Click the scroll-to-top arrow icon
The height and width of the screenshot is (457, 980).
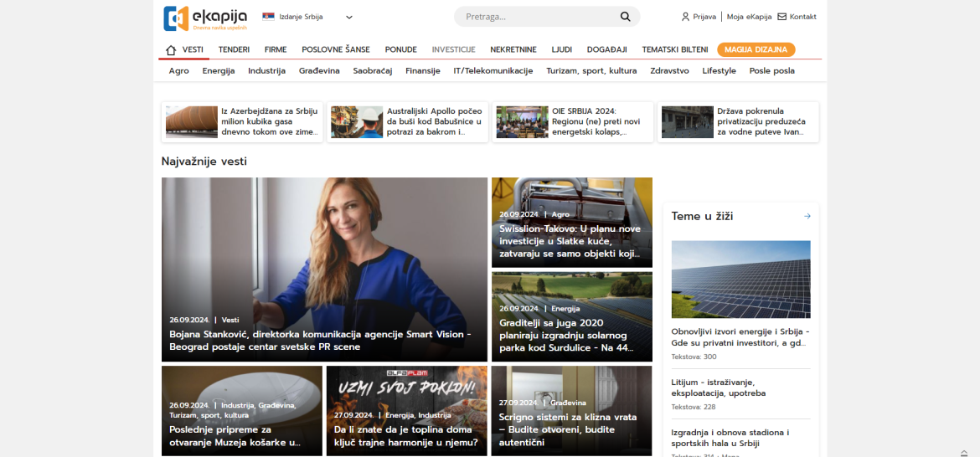(x=964, y=453)
